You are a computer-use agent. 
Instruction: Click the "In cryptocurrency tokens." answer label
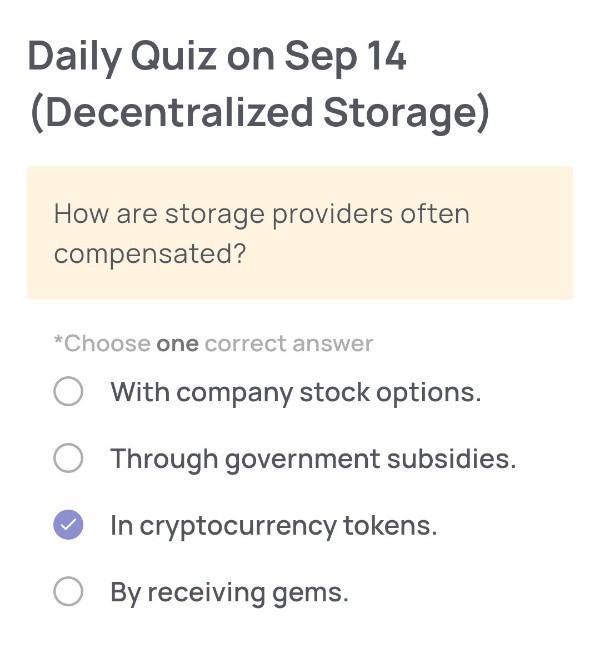[273, 526]
